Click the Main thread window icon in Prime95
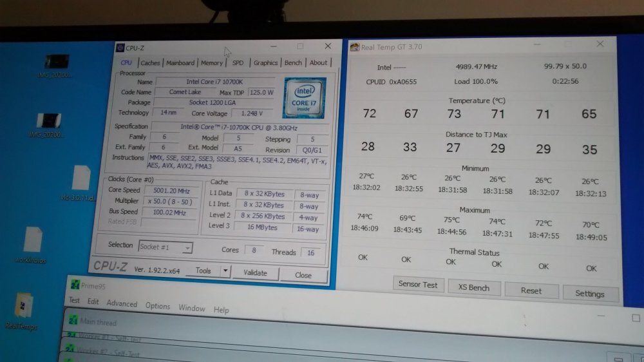Screen dimensions: 644x362 point(73,319)
